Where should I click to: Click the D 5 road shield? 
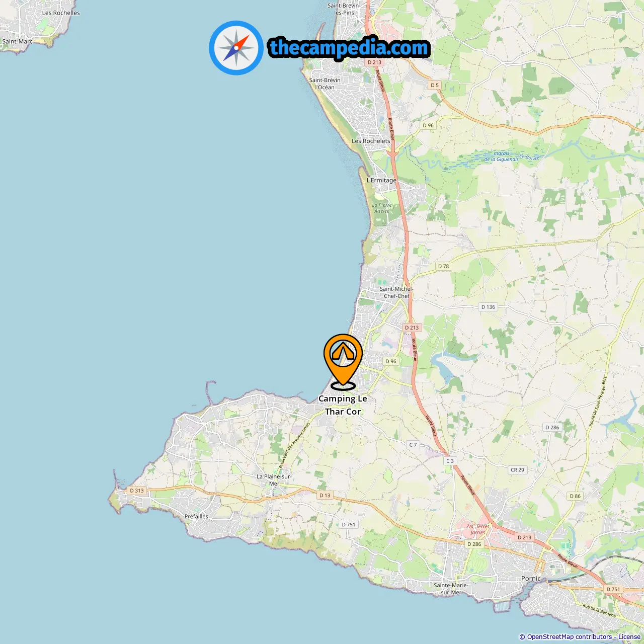435,85
